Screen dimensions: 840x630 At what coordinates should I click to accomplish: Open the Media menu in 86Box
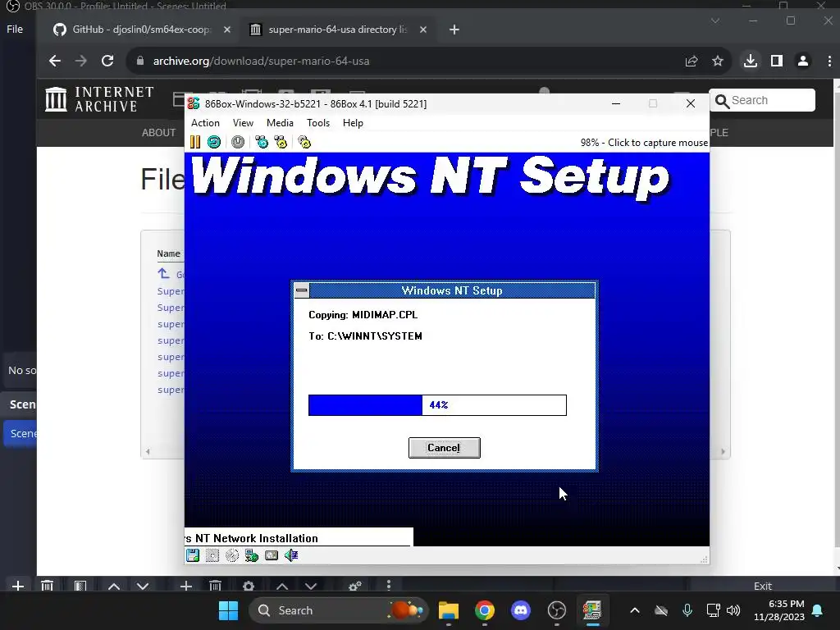click(x=280, y=123)
